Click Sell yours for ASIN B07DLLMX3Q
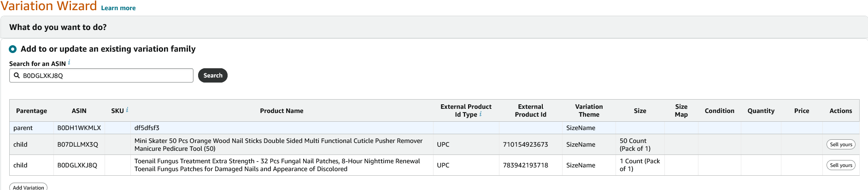Image resolution: width=868 pixels, height=190 pixels. tap(841, 144)
